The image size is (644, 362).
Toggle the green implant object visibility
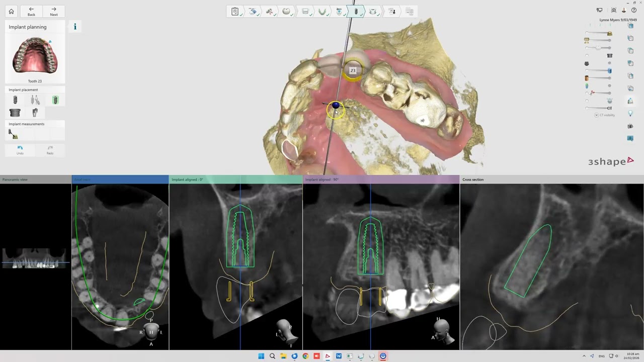[587, 85]
